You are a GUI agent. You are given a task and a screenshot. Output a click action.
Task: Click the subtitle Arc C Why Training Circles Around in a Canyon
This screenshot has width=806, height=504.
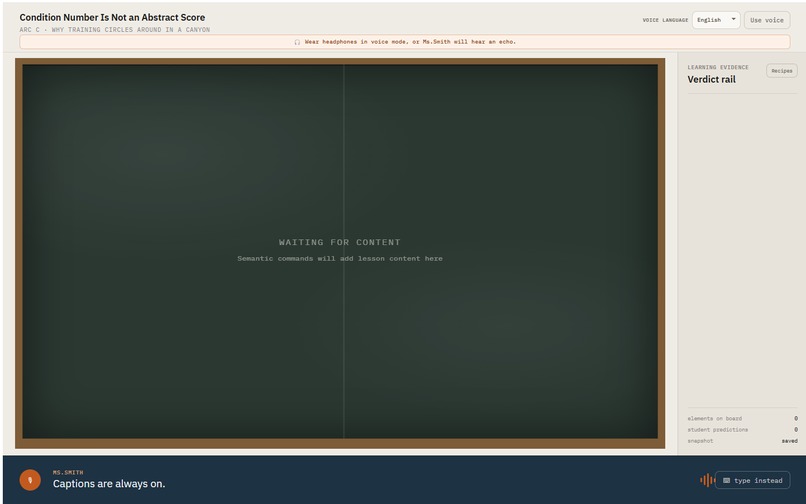coord(115,30)
